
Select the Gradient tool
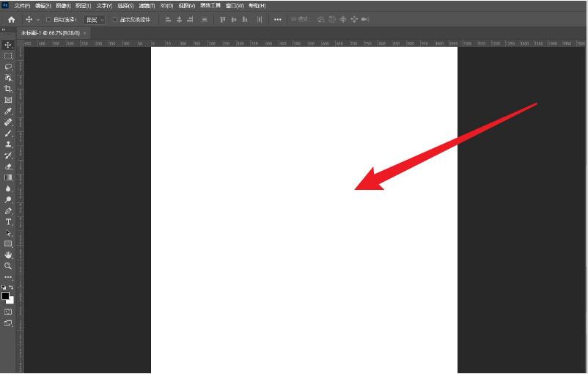[8, 177]
